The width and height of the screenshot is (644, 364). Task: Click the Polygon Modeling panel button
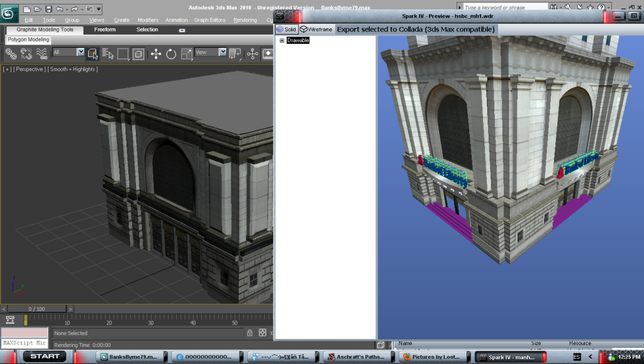tap(28, 40)
